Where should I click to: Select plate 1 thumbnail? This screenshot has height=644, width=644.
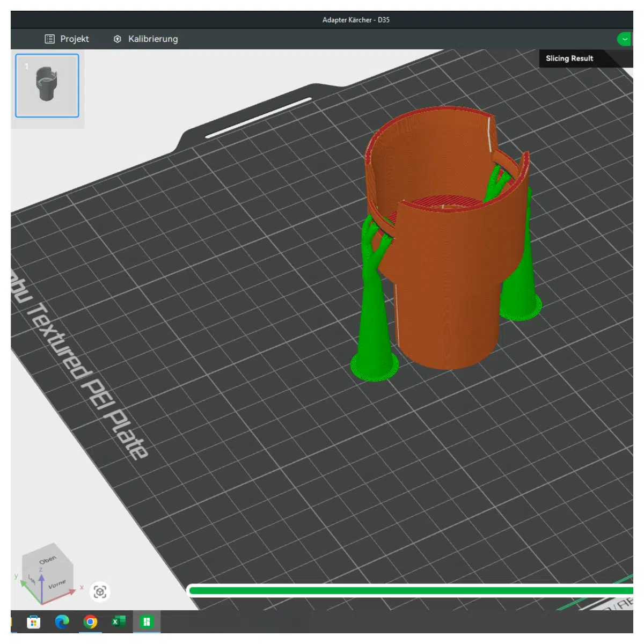(47, 85)
